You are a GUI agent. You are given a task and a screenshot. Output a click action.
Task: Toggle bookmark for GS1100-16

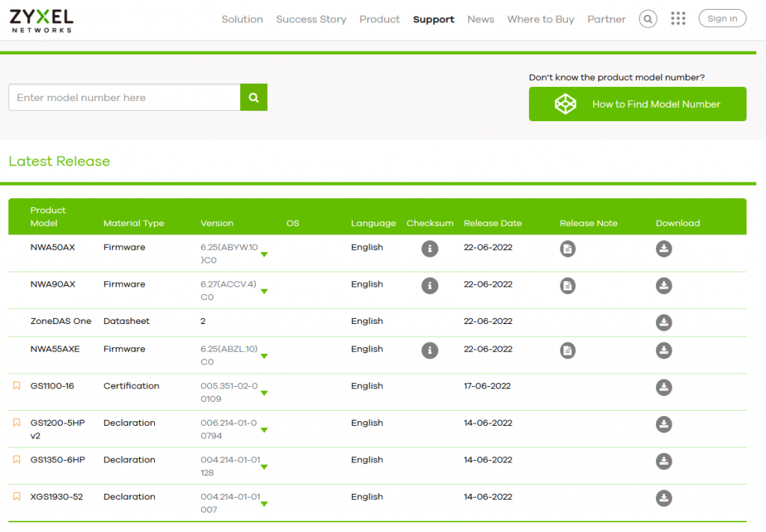(x=16, y=386)
